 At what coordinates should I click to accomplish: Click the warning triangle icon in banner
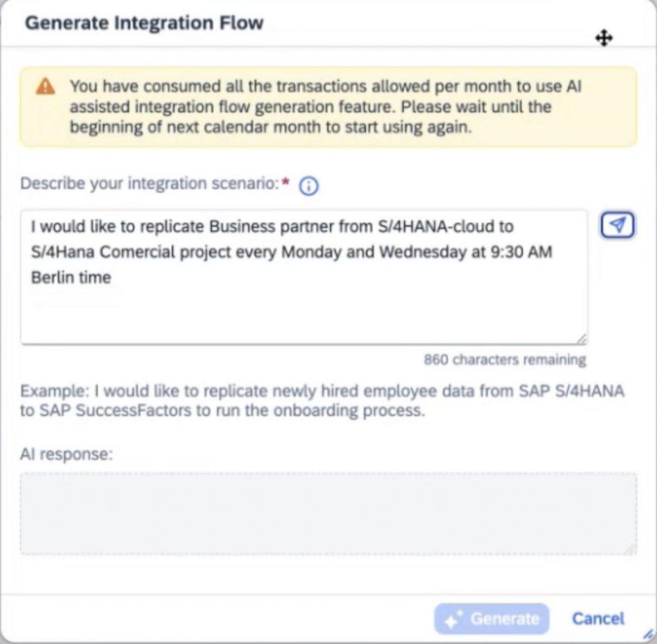pos(46,87)
